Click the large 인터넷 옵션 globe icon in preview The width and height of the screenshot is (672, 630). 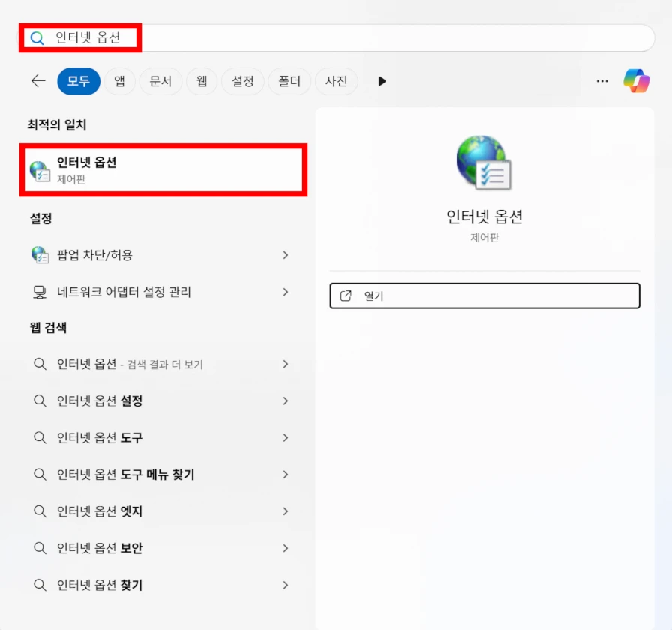[484, 163]
